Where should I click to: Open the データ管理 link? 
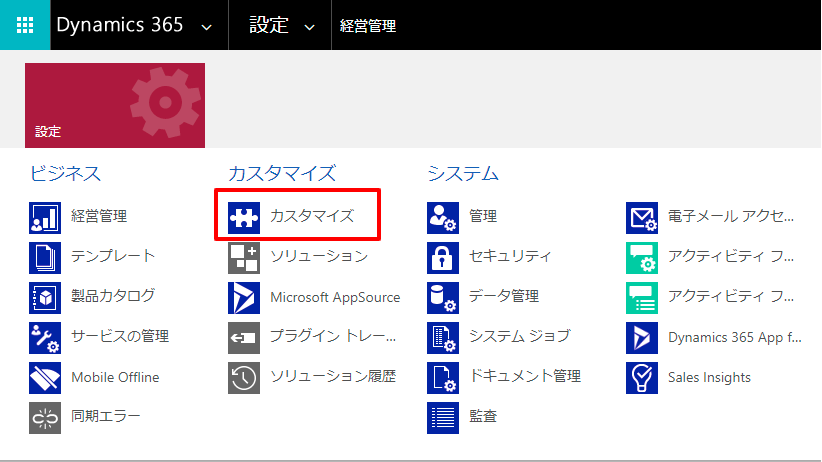coord(504,296)
